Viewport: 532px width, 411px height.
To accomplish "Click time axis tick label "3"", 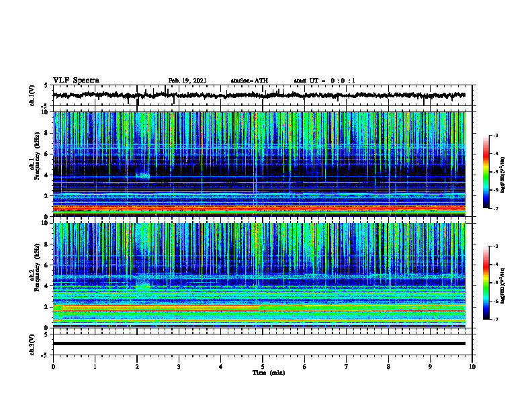I will [179, 367].
